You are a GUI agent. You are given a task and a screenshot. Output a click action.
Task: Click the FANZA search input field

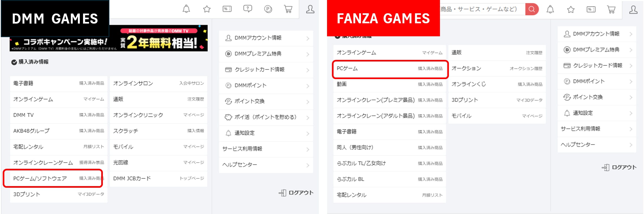pos(480,9)
